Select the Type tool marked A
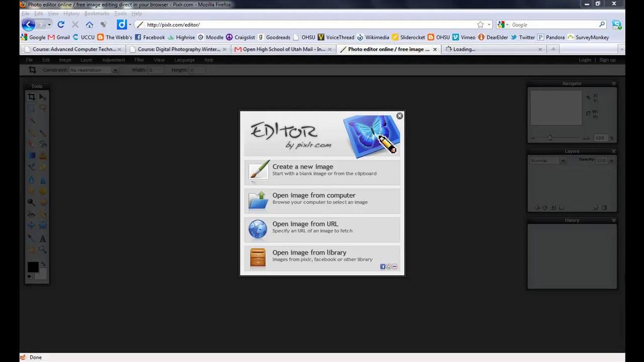Screen dimensions: 644x362 [43, 238]
